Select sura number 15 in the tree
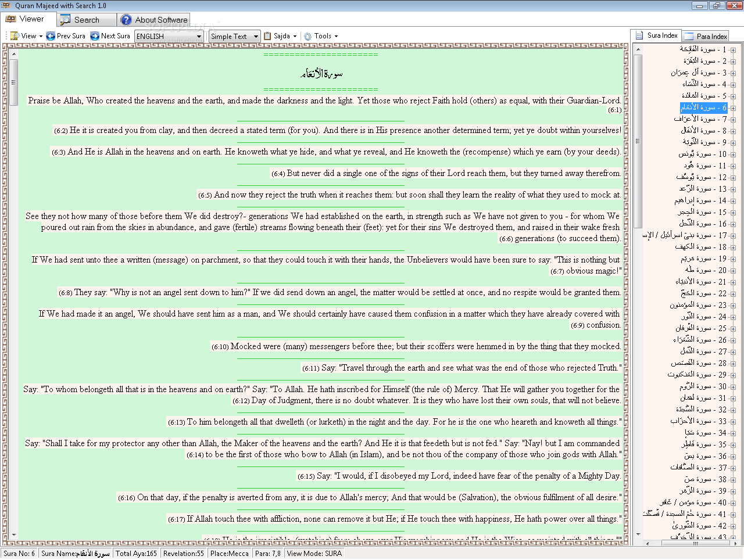The width and height of the screenshot is (744, 560). (703, 212)
